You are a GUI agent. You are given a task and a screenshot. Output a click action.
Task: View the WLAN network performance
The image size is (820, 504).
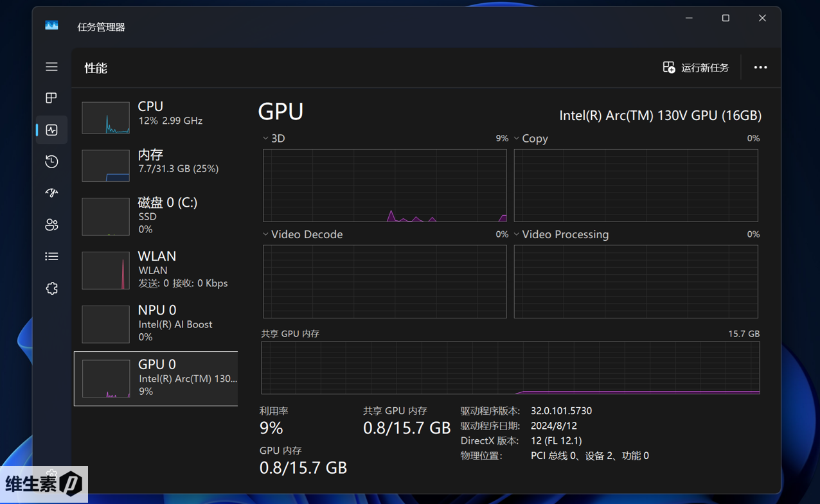coord(156,270)
